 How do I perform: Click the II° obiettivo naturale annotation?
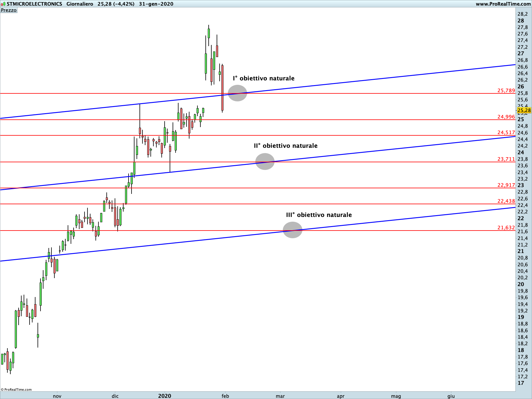coord(286,146)
